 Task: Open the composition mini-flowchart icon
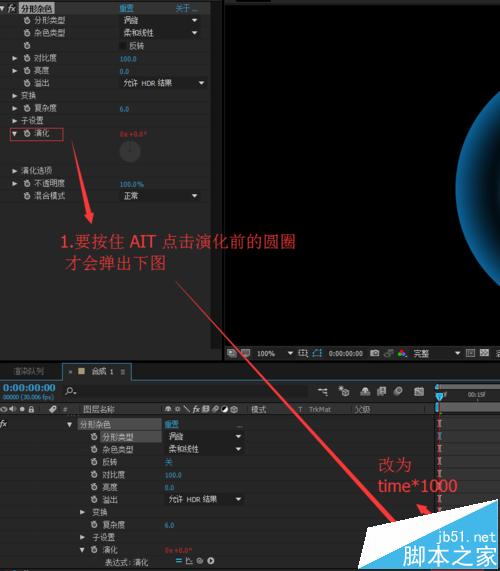click(x=323, y=391)
